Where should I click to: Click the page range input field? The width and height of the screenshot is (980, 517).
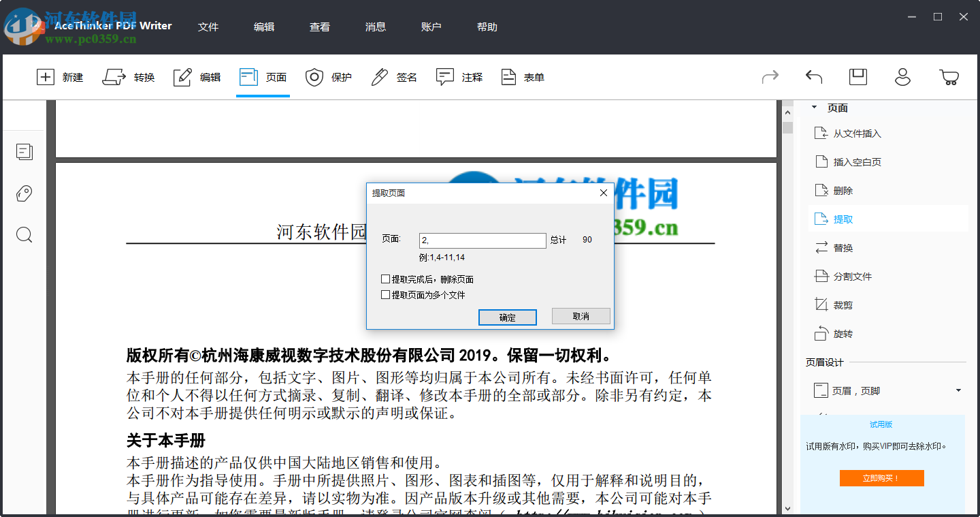click(483, 240)
